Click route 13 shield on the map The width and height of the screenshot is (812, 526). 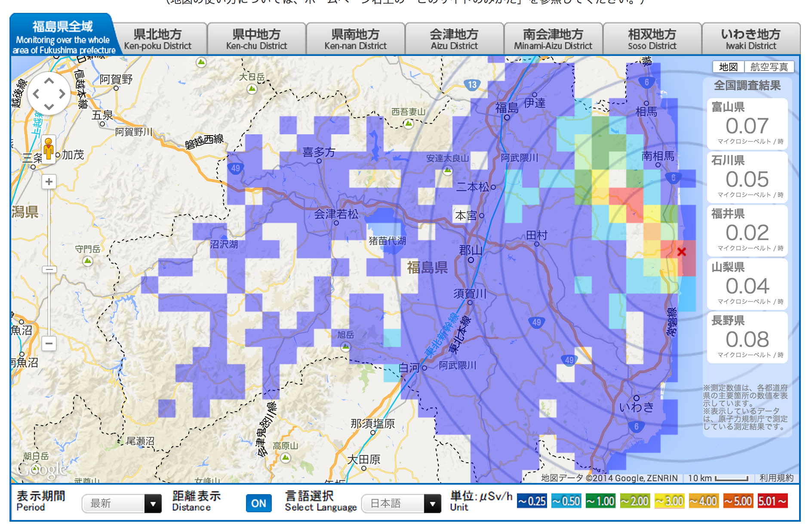(x=472, y=84)
